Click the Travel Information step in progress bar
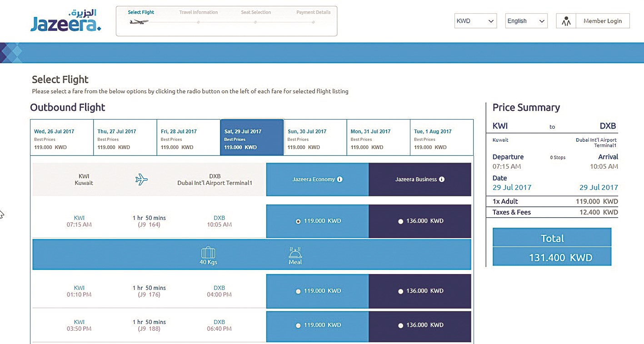Viewport: 644px width, 344px height. [198, 13]
